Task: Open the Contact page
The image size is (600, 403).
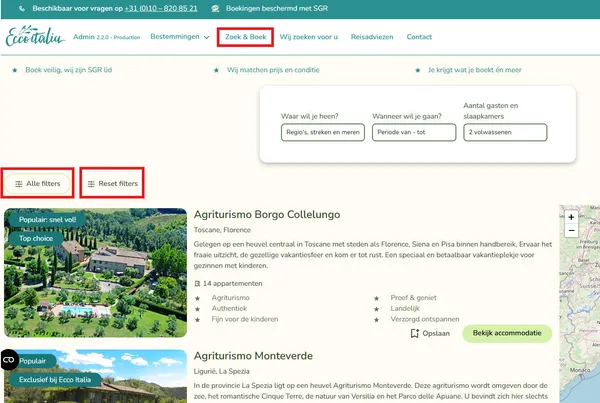Action: pyautogui.click(x=419, y=37)
